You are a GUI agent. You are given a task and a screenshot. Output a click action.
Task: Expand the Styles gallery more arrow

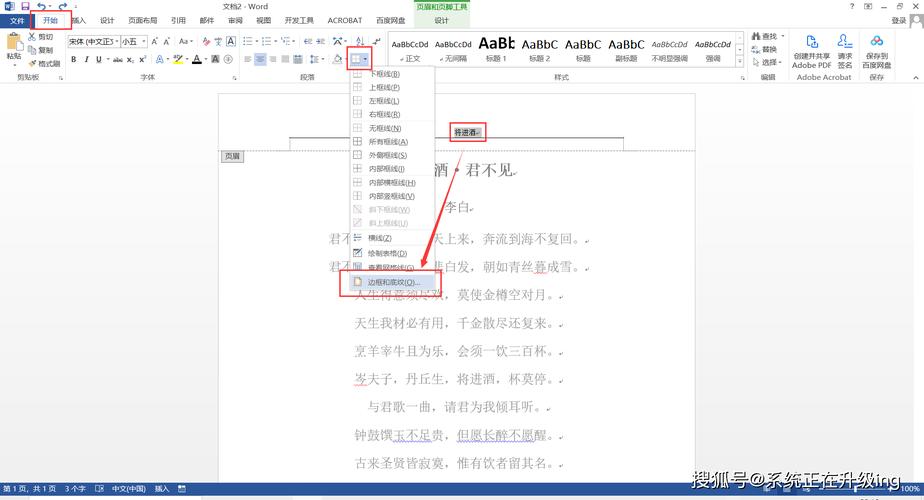(740, 61)
